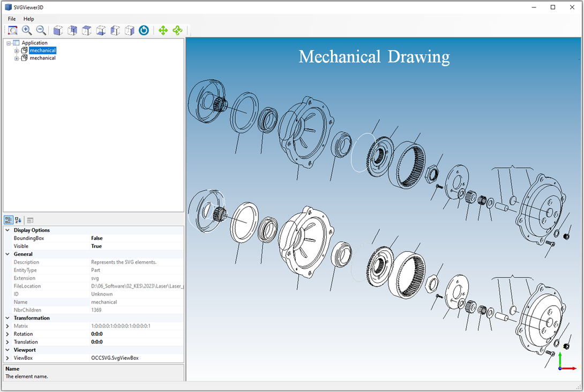Switch to the bottom face cube view
This screenshot has height=392, width=584.
click(101, 31)
